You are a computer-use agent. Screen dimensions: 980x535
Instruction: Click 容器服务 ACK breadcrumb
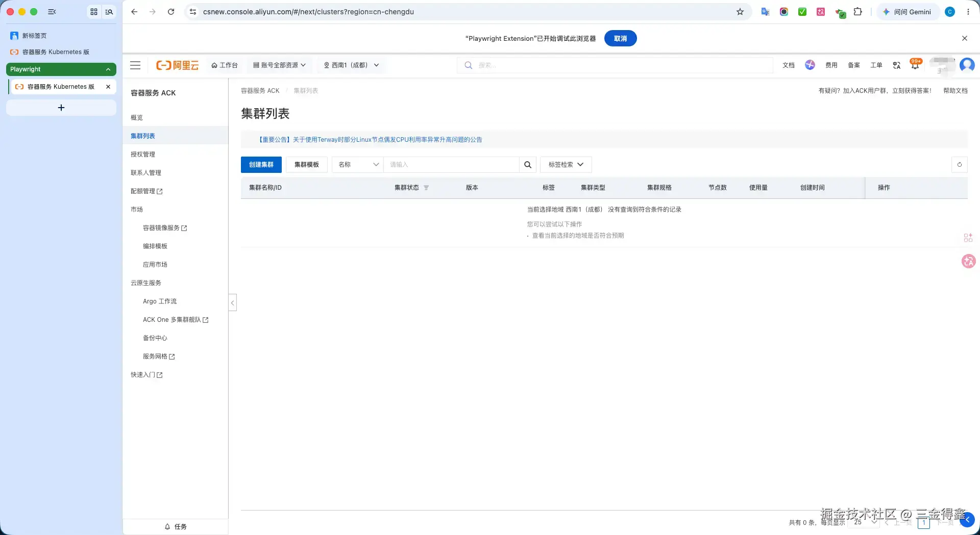(260, 91)
